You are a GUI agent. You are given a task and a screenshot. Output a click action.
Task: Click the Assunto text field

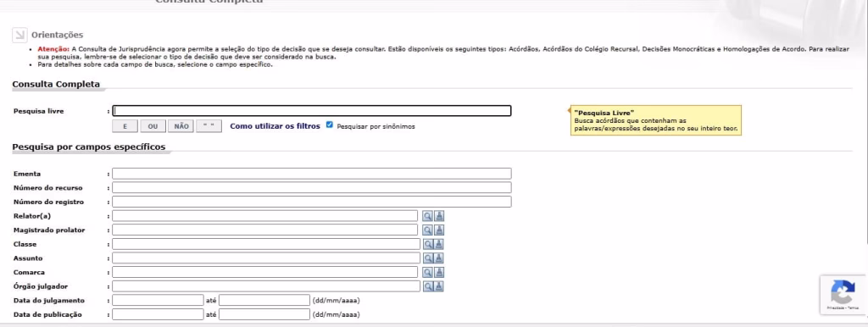266,258
